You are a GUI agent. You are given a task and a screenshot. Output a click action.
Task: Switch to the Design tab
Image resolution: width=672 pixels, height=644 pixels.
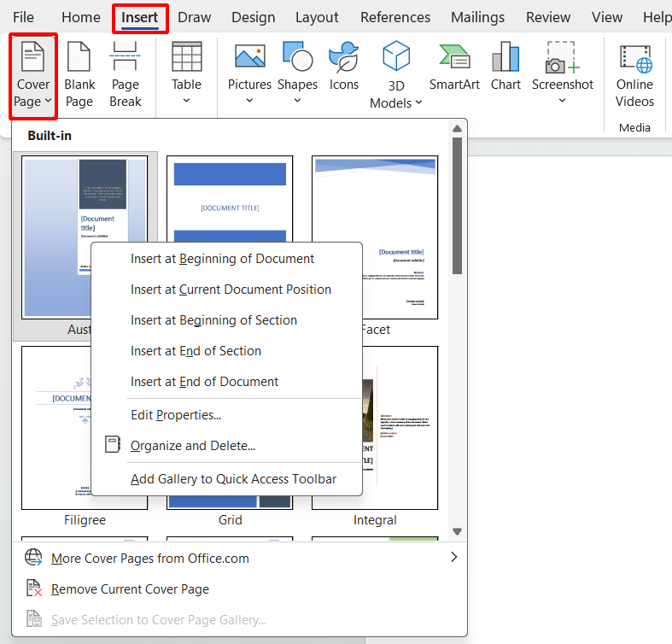coord(253,17)
